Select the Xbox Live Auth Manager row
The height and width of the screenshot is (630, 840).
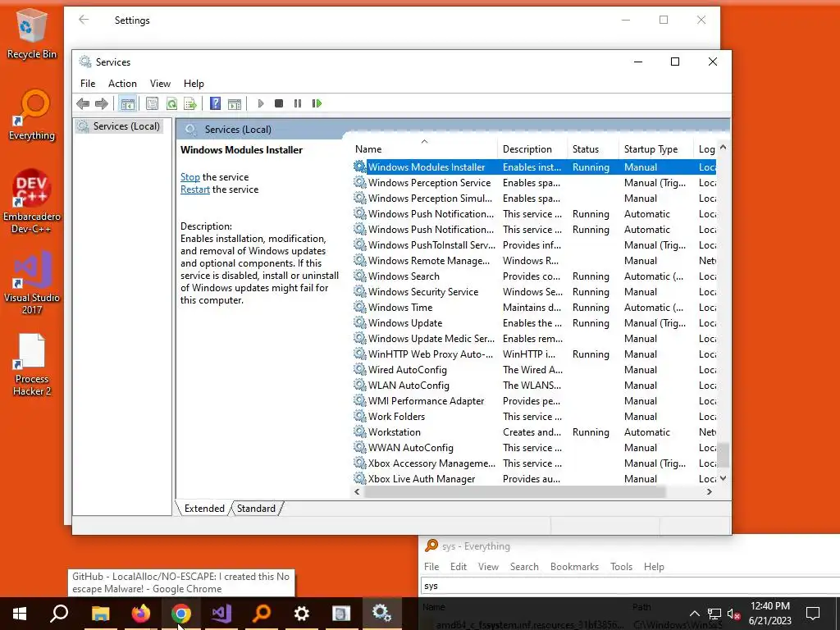[534, 478]
